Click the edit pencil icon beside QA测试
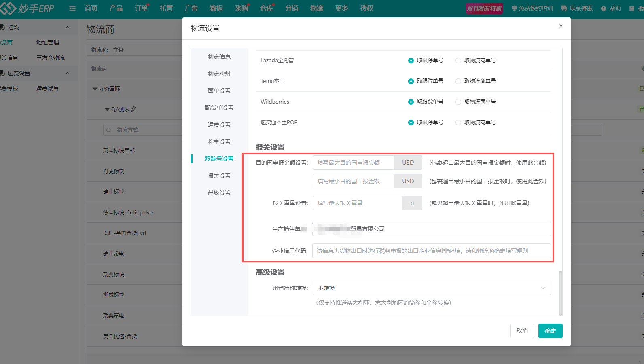The width and height of the screenshot is (644, 364). [134, 109]
